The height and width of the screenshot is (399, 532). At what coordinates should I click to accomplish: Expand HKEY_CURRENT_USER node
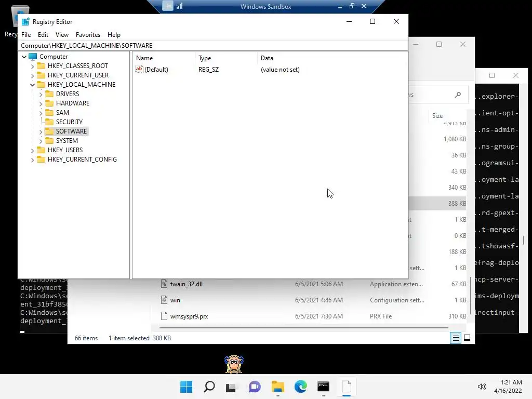pos(33,75)
